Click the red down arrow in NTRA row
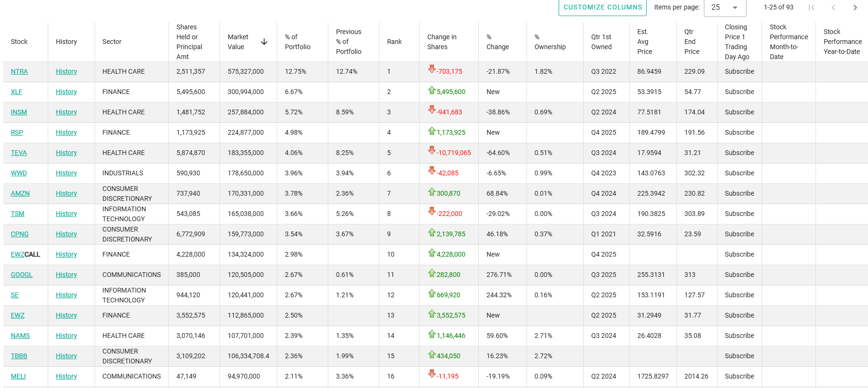Viewport: 868px width, 388px height. pos(431,69)
